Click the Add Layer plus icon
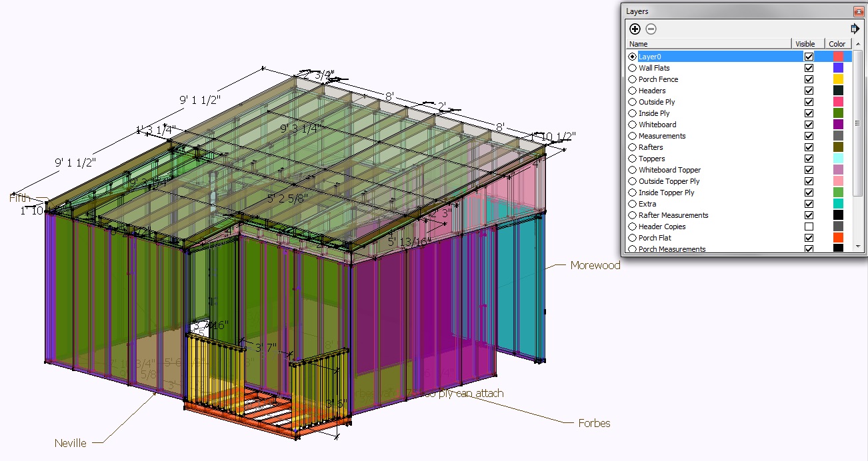 [635, 29]
